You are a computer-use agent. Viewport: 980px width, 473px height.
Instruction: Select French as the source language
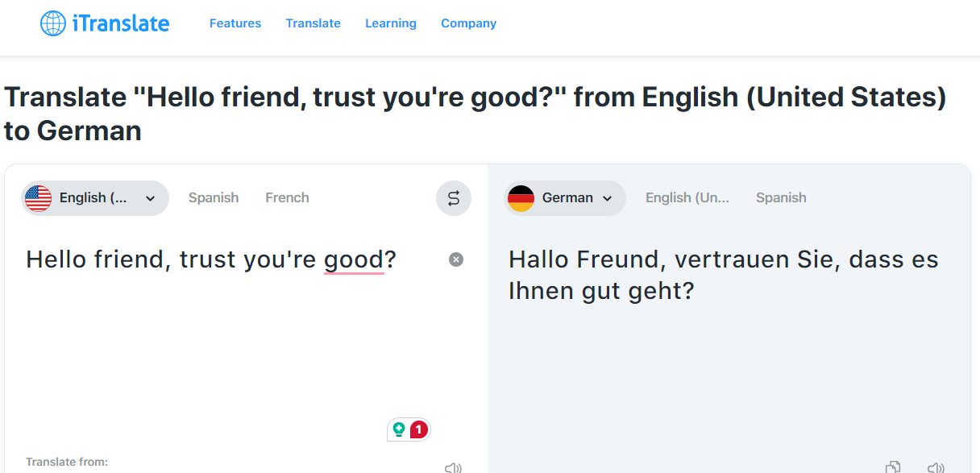click(x=287, y=197)
